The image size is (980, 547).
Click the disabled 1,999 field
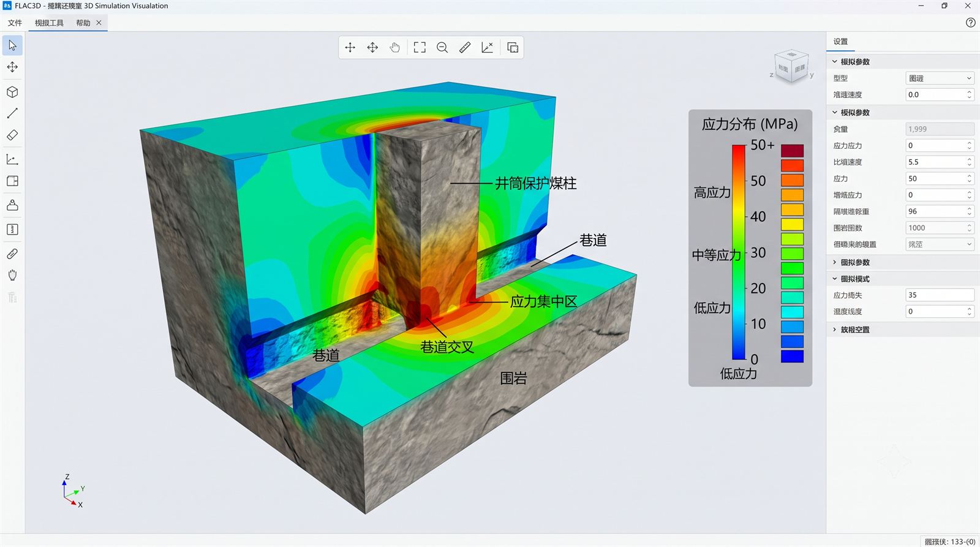940,129
